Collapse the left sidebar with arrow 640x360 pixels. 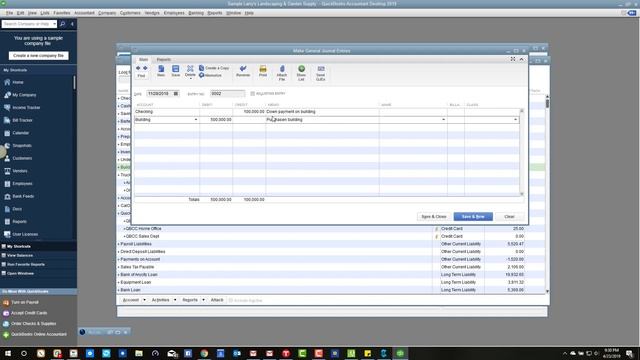pos(72,24)
